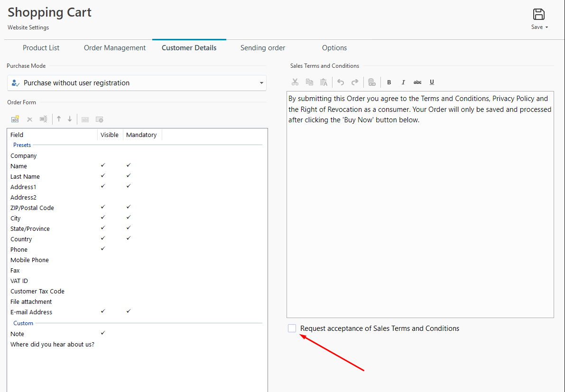Click inside the Sales Terms text area
The image size is (565, 392).
tap(420, 213)
